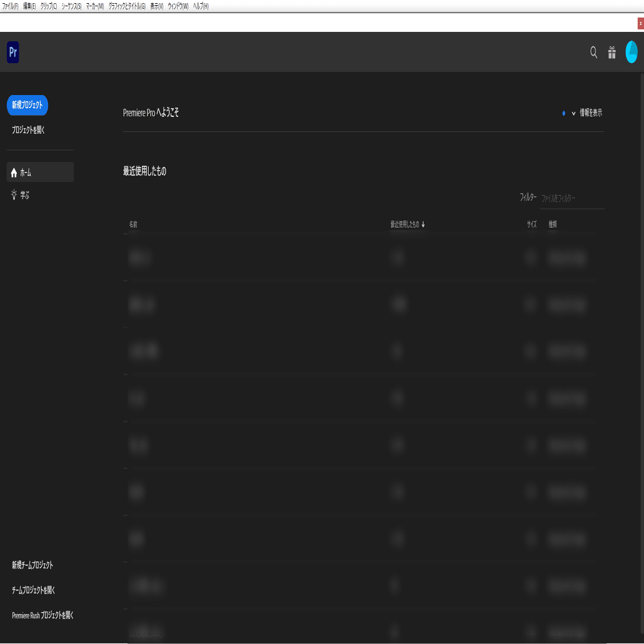The image size is (644, 644).
Task: Open the グラフィックとタイトル(G) menu
Action: click(x=127, y=6)
